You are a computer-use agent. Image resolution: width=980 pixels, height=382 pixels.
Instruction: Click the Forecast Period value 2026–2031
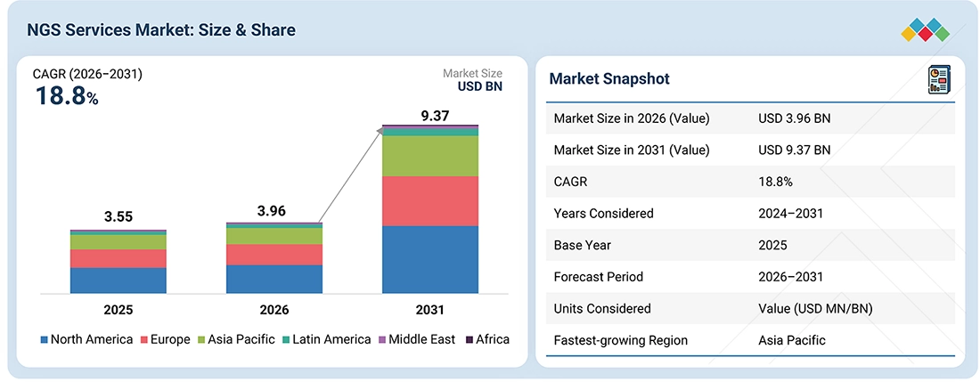[x=790, y=277]
